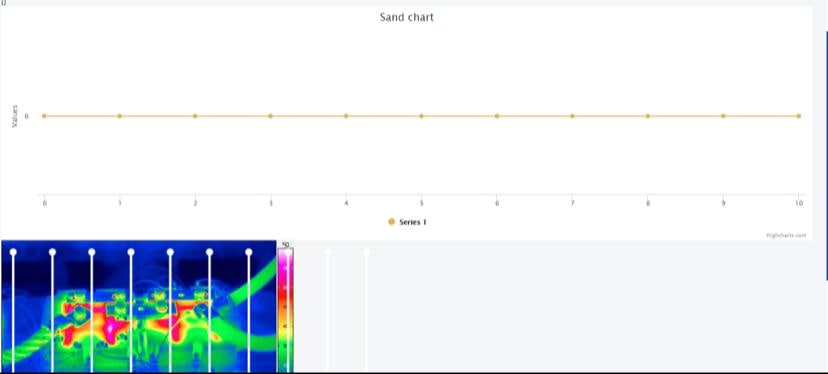Screen dimensions: 828x374
Task: Open the Highcharts.com credits link
Action: coord(786,236)
